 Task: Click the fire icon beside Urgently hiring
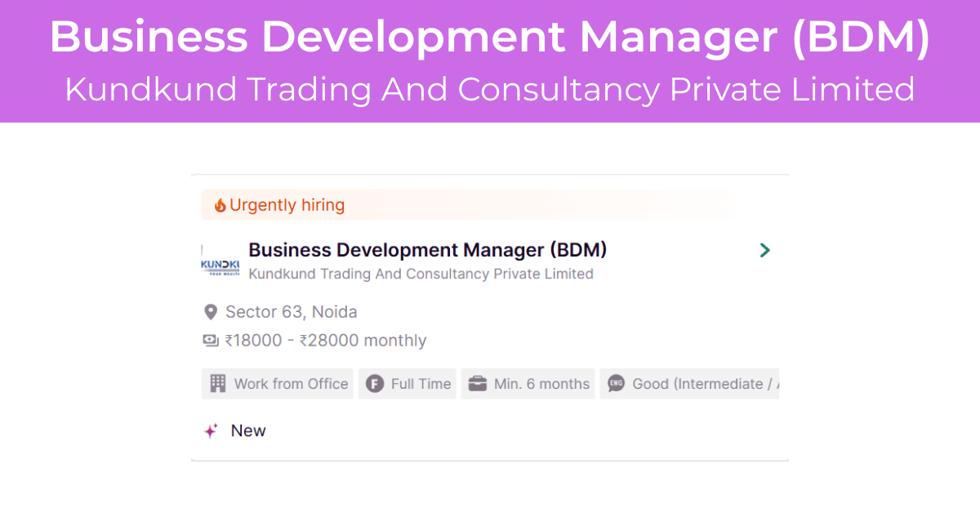coord(220,205)
